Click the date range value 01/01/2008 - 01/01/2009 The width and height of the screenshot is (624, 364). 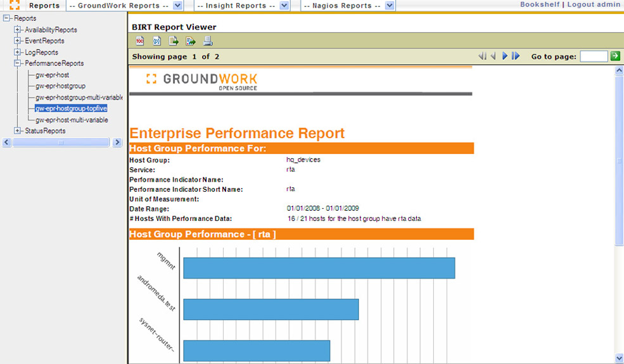322,208
